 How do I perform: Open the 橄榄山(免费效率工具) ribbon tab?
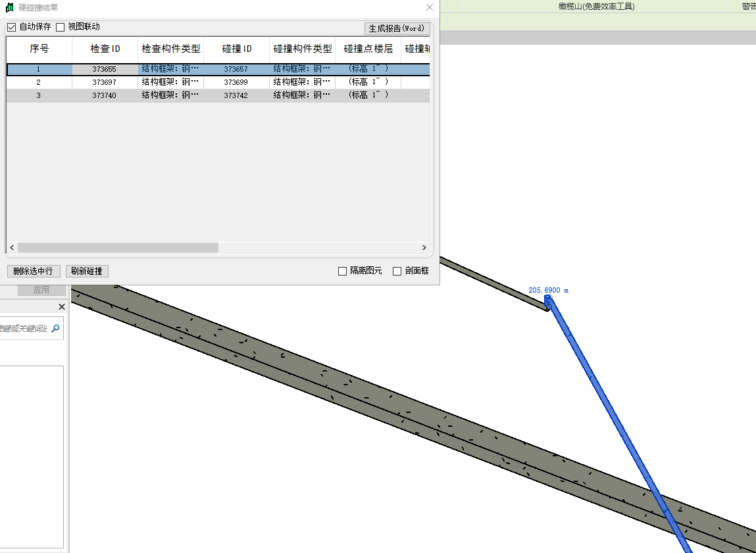[595, 6]
